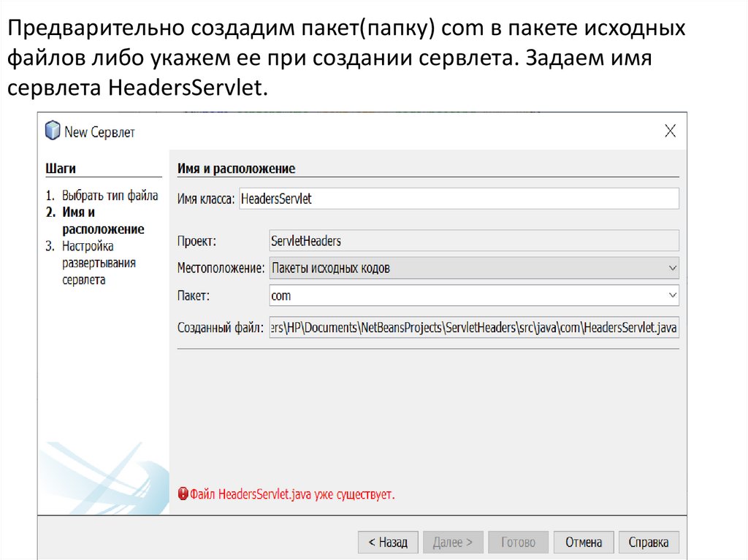Click the Готово button

point(518,542)
